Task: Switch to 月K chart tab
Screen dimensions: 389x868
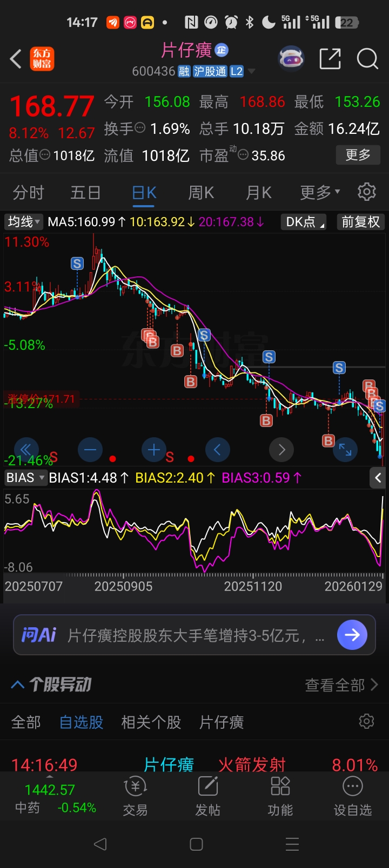Action: [259, 193]
